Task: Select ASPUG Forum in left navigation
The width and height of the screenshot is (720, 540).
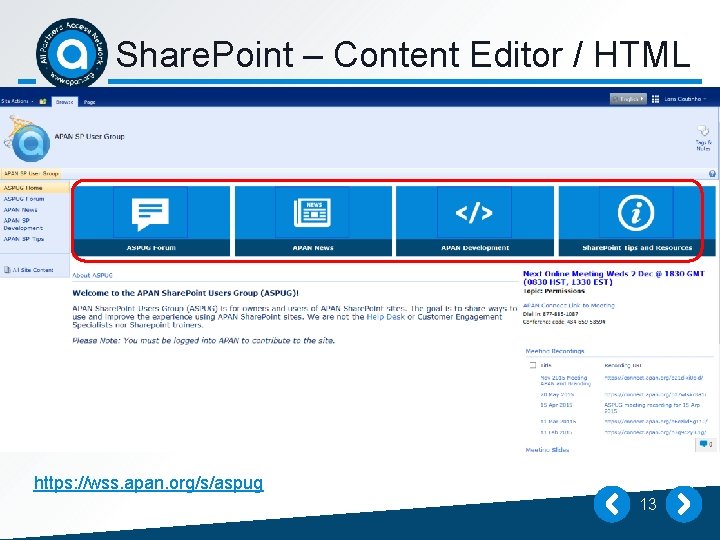Action: (24, 199)
